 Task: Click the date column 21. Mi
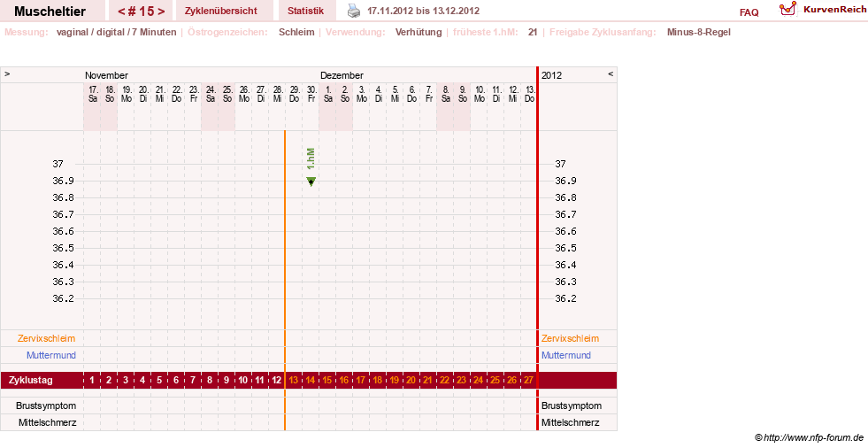coord(159,94)
